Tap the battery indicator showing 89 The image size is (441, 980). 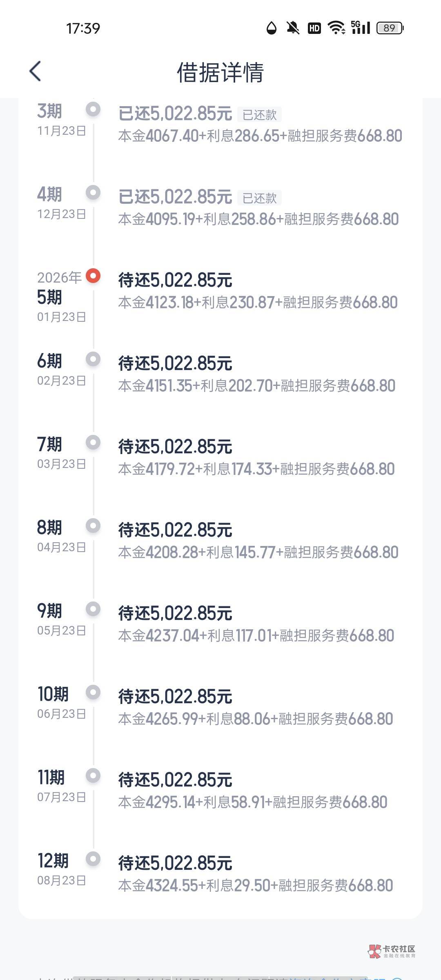click(390, 28)
